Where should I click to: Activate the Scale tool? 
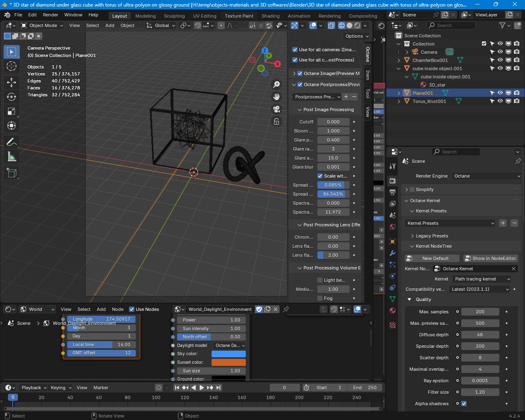11,111
